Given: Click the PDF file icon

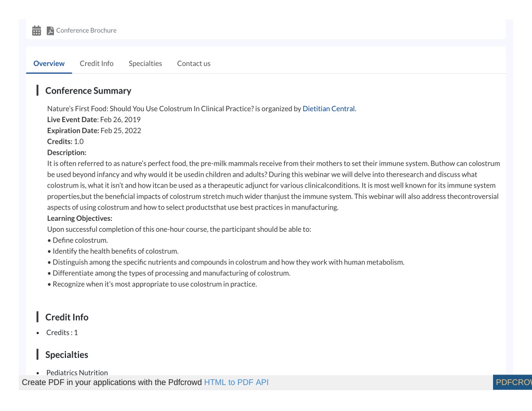Looking at the screenshot, I should click(x=50, y=31).
